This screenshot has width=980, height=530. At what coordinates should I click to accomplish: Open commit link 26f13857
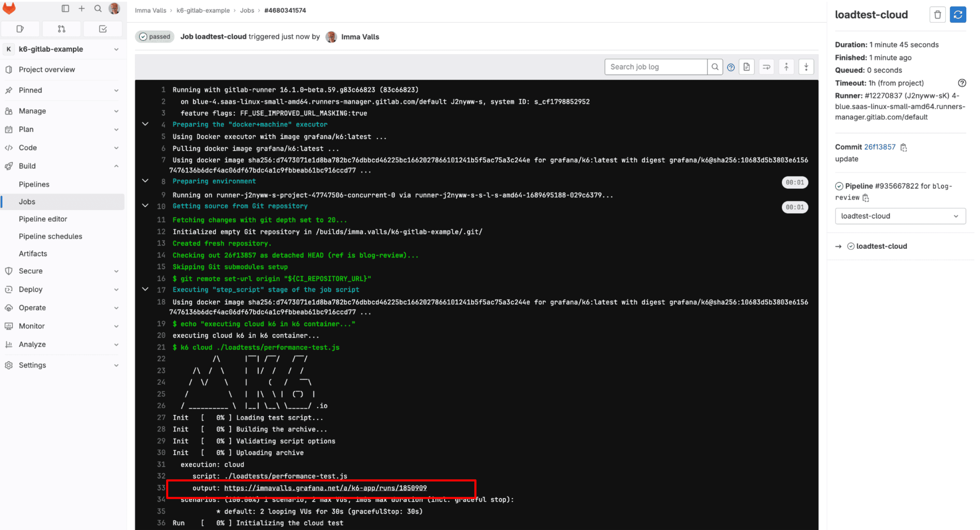(880, 147)
